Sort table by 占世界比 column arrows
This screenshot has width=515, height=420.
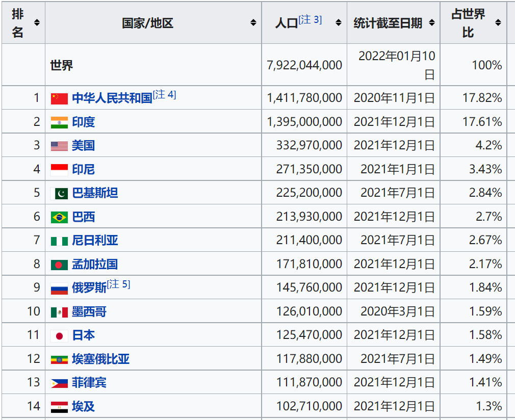pos(498,22)
